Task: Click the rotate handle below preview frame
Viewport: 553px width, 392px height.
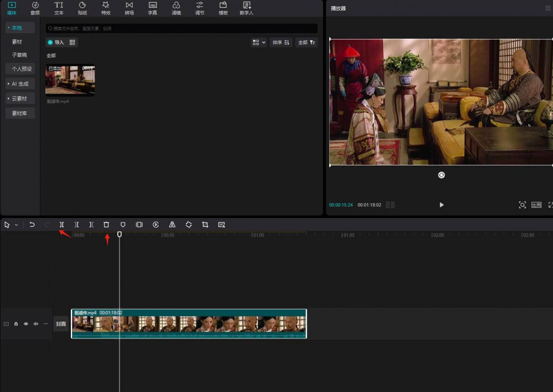Action: pos(441,175)
